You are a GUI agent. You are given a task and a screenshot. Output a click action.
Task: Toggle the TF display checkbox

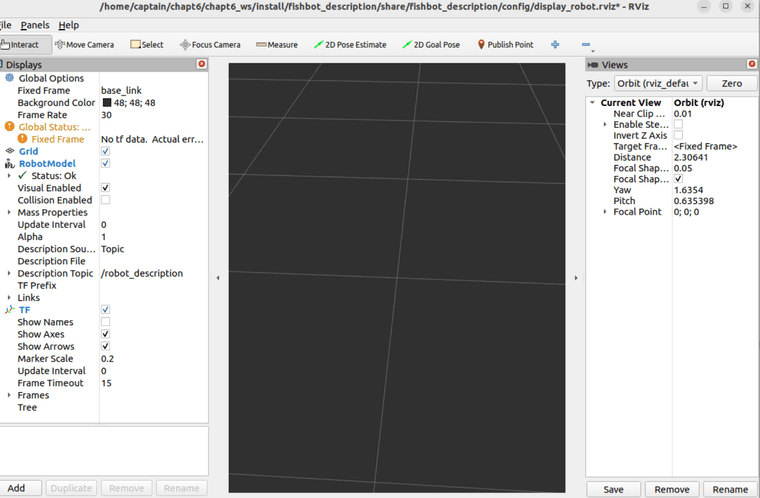pos(105,309)
